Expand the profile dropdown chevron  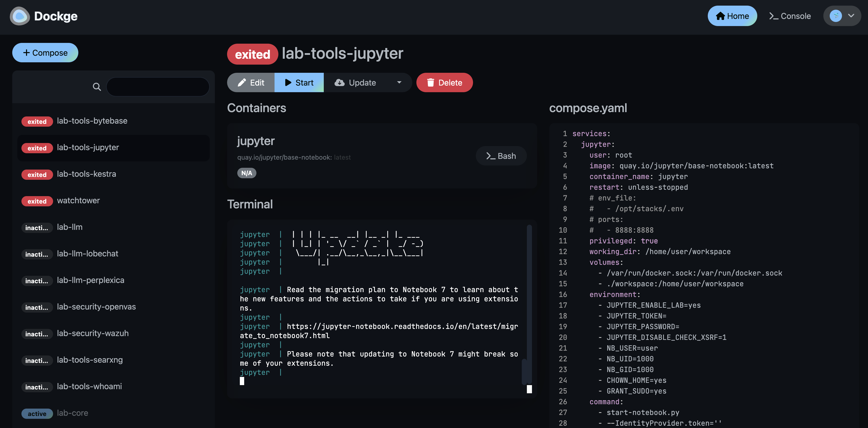tap(851, 16)
